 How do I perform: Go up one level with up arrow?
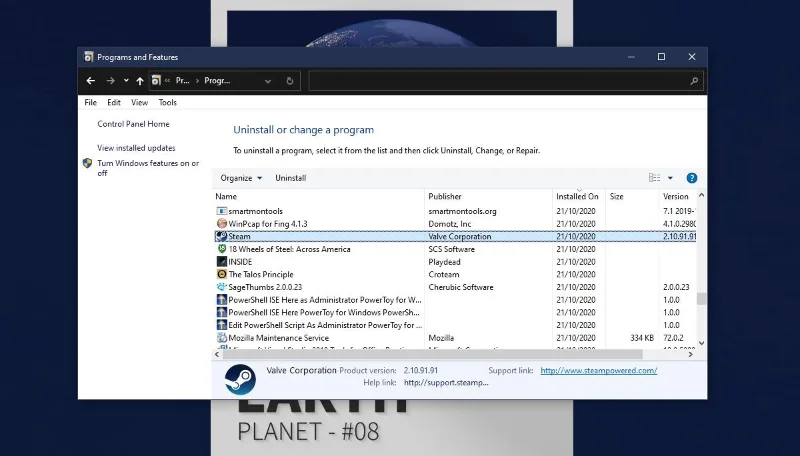[x=140, y=81]
